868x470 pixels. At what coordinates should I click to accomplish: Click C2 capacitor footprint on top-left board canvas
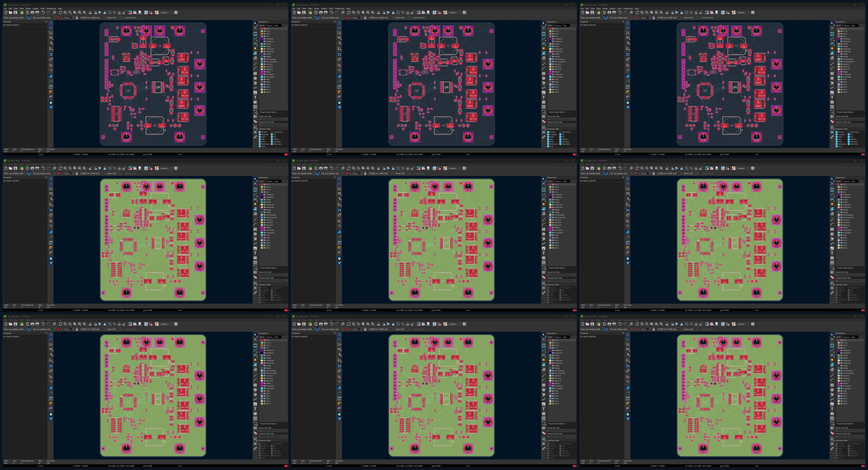160,46
